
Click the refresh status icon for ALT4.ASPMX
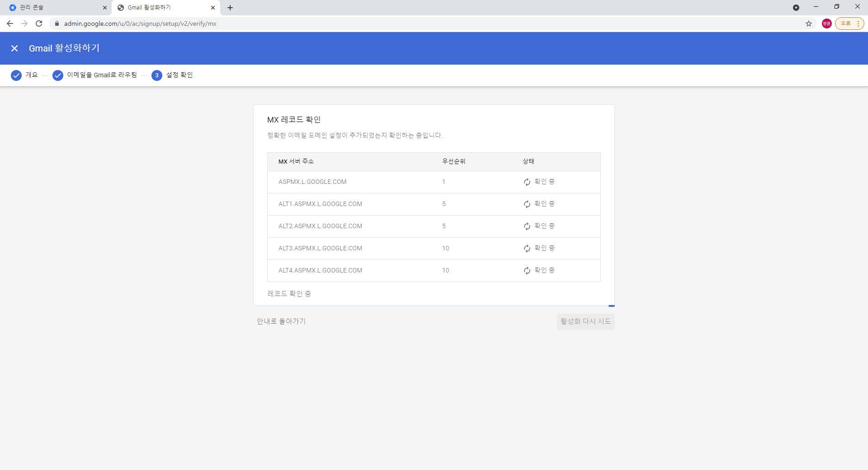coord(527,271)
